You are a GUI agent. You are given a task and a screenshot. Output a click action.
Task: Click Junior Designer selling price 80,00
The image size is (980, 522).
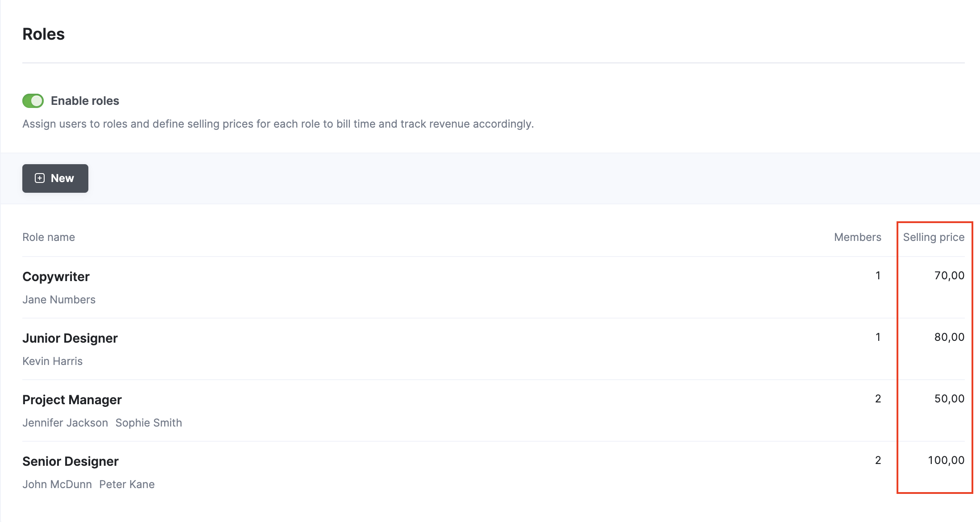(949, 337)
